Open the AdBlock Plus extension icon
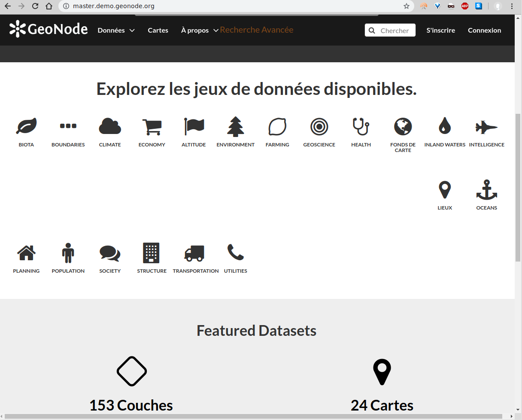The height and width of the screenshot is (420, 522). tap(465, 6)
